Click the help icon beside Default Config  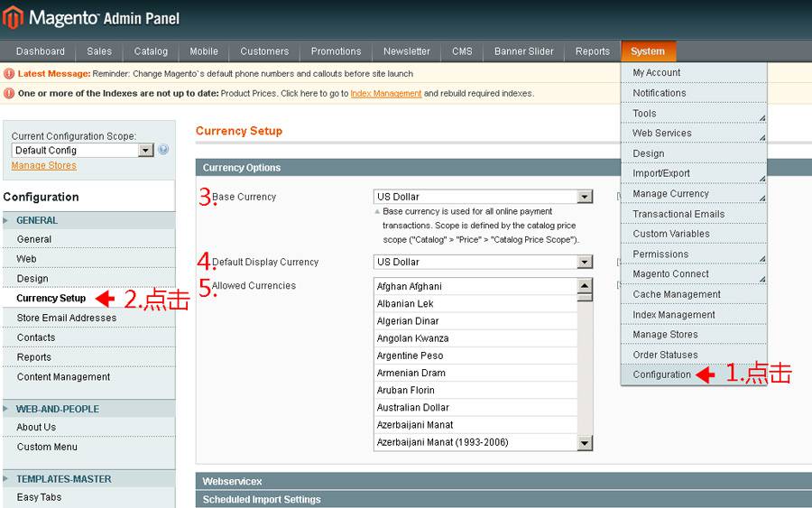pos(163,150)
